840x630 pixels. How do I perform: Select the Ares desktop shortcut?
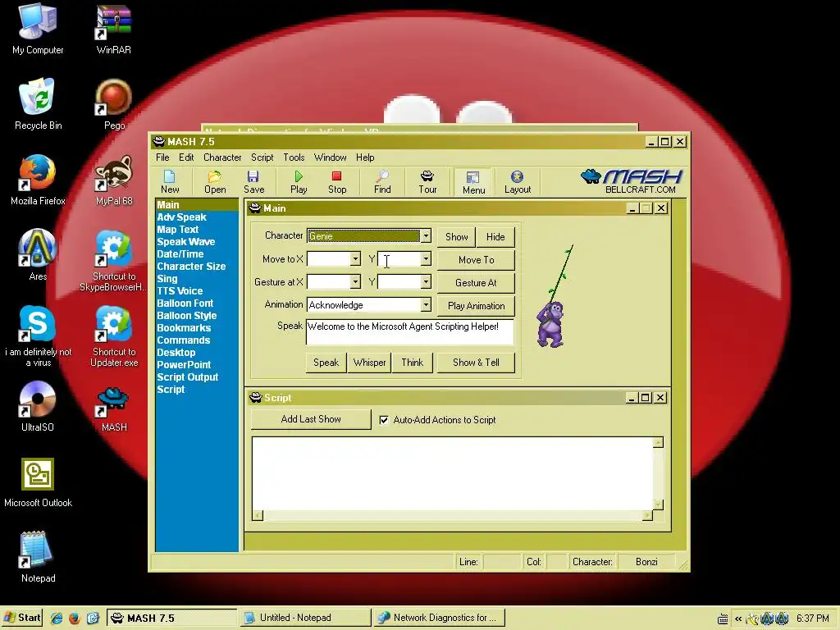[x=38, y=256]
